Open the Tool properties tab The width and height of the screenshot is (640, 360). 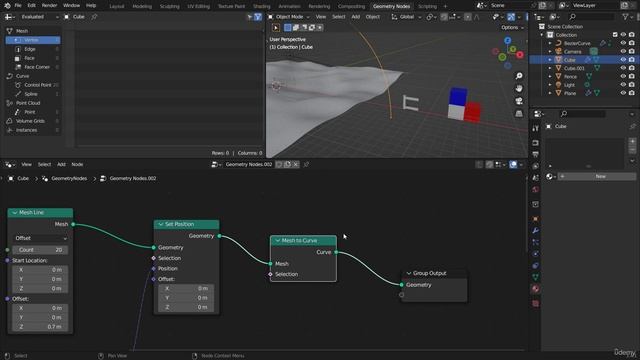click(536, 128)
